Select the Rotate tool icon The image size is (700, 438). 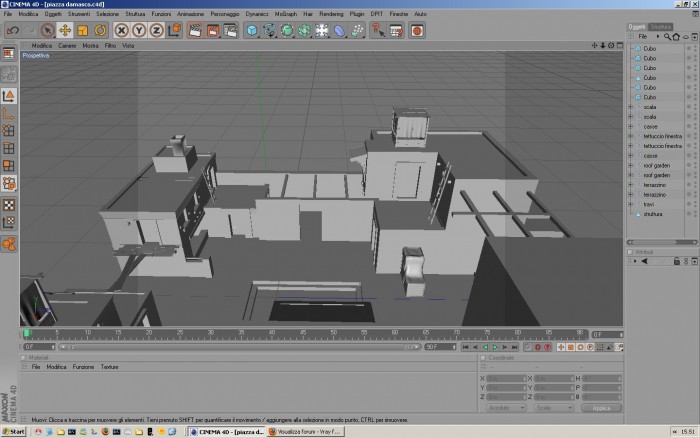100,30
